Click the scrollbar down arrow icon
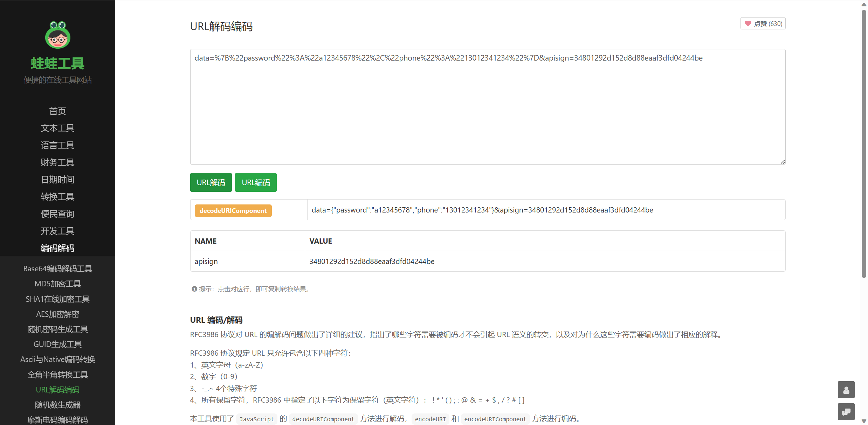 pyautogui.click(x=863, y=420)
